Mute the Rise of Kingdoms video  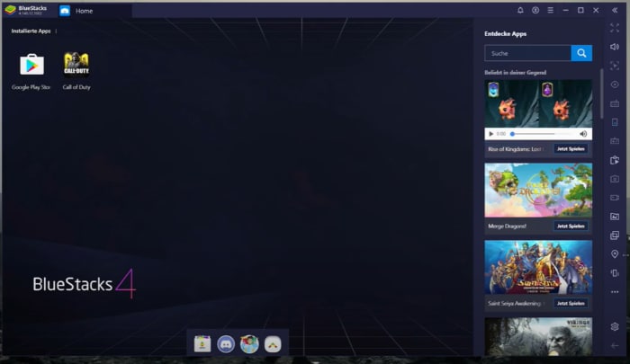583,134
